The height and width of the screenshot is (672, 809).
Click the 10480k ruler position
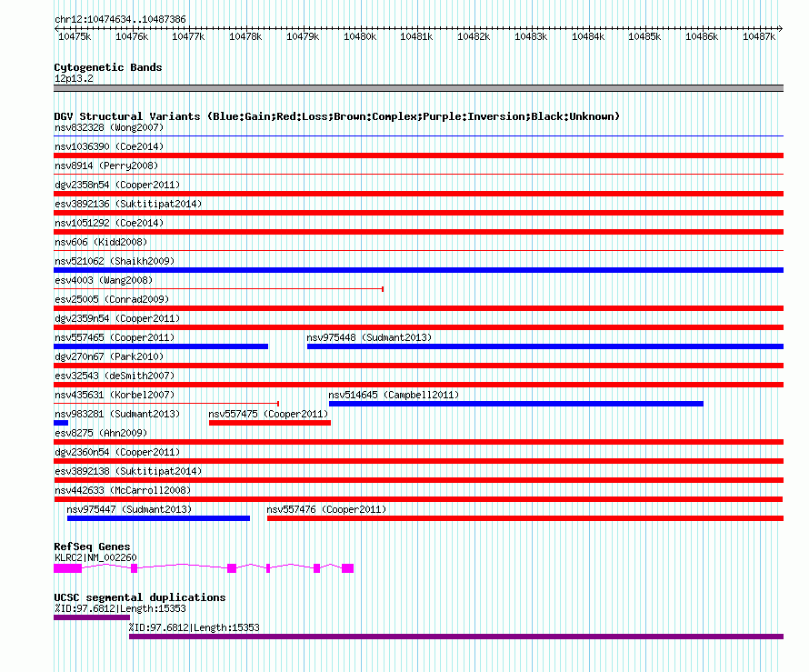coord(360,36)
